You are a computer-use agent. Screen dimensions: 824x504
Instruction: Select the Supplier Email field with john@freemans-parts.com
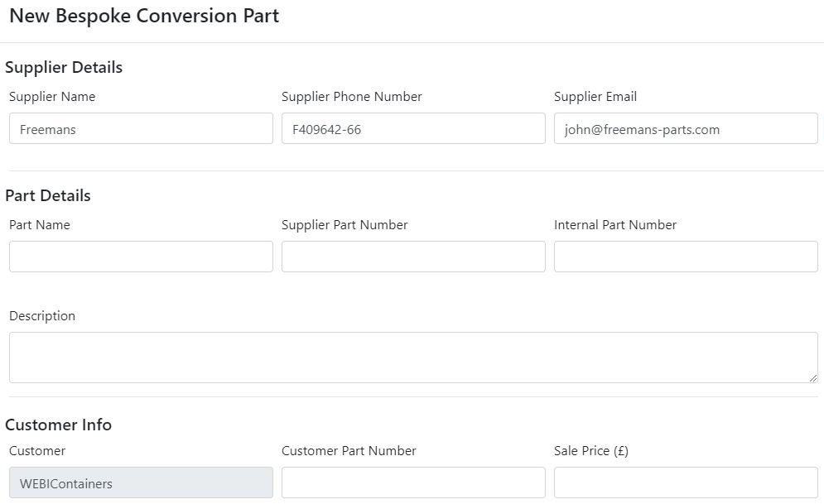coord(686,128)
